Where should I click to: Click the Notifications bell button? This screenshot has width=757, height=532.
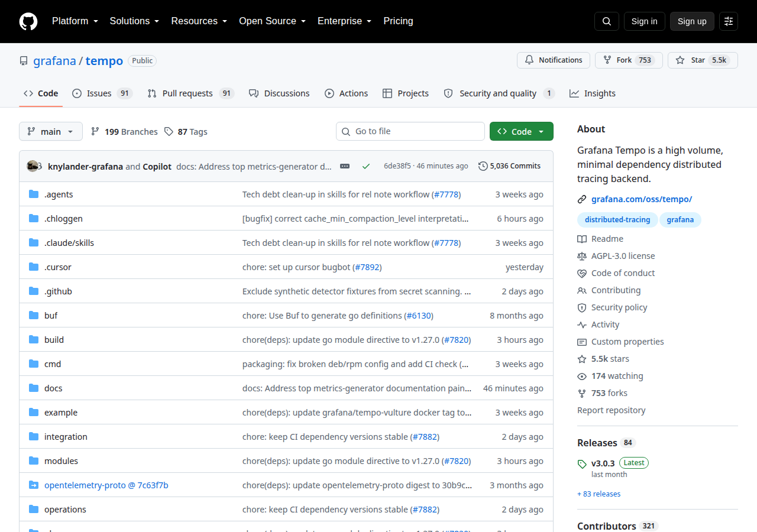[x=554, y=60]
